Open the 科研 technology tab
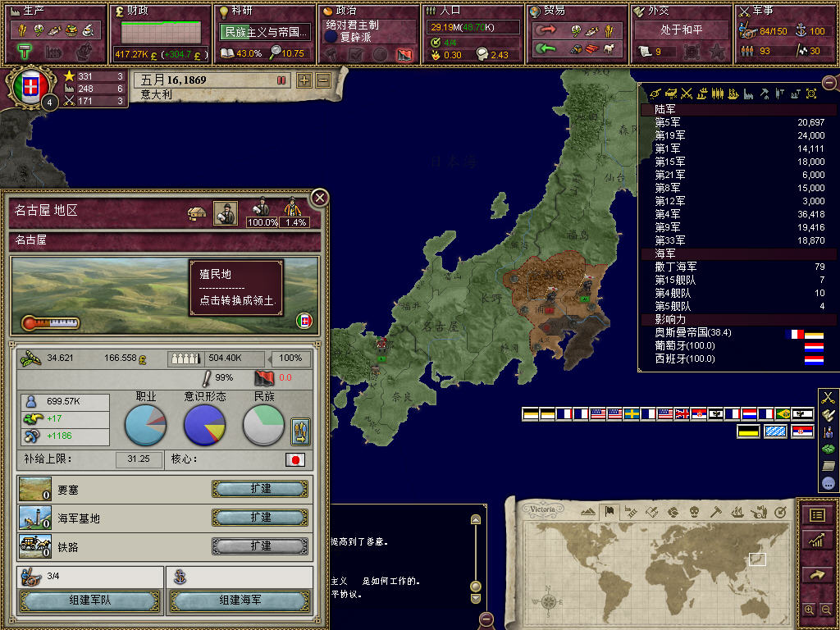The width and height of the screenshot is (840, 630). 265,34
